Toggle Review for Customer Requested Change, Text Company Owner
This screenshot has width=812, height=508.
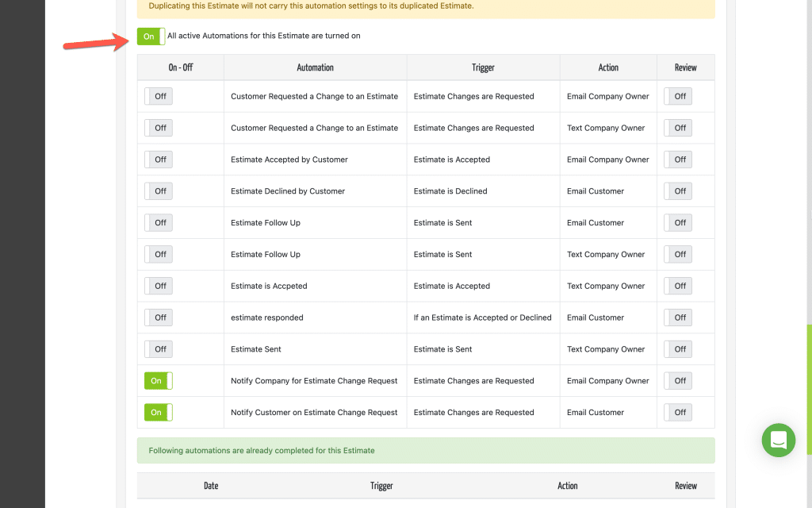[x=678, y=128]
